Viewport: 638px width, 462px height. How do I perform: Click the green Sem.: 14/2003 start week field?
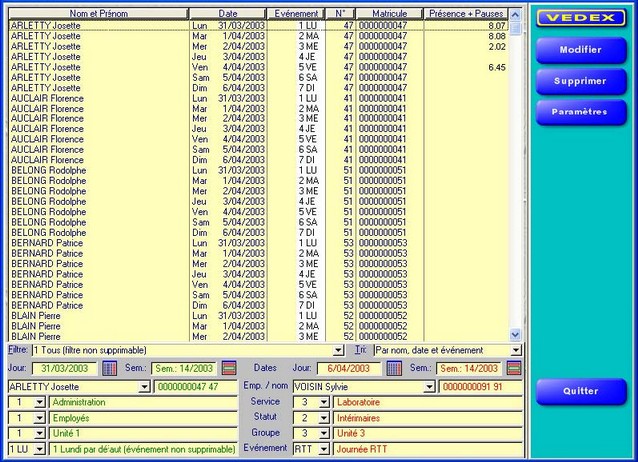(184, 368)
